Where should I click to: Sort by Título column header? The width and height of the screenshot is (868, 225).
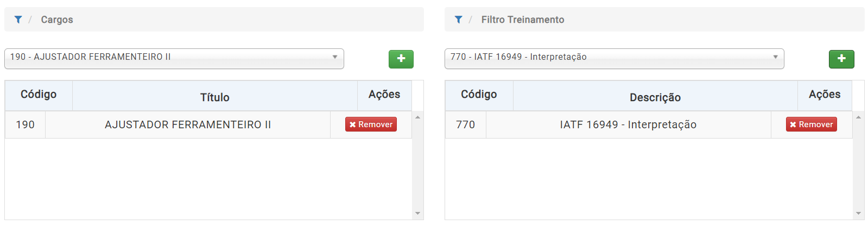(x=215, y=97)
